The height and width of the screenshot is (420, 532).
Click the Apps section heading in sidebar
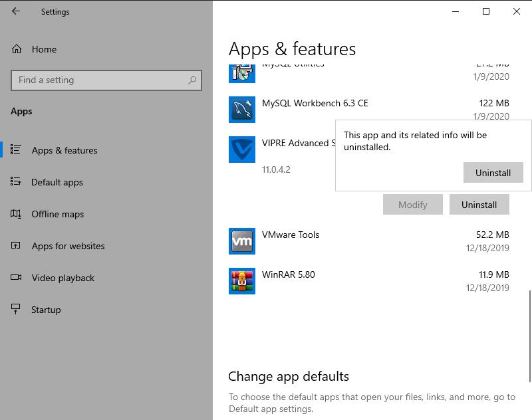pyautogui.click(x=21, y=112)
